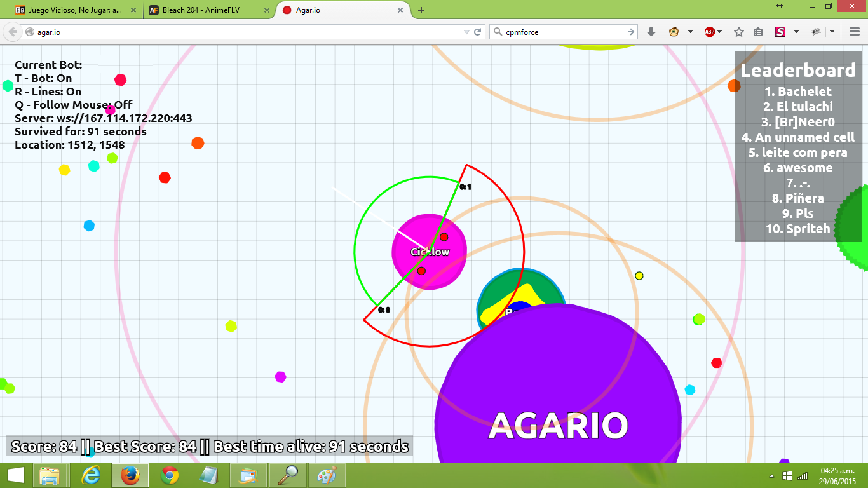Click 'Location: 1512, 1548' text
The width and height of the screenshot is (868, 488).
click(70, 145)
